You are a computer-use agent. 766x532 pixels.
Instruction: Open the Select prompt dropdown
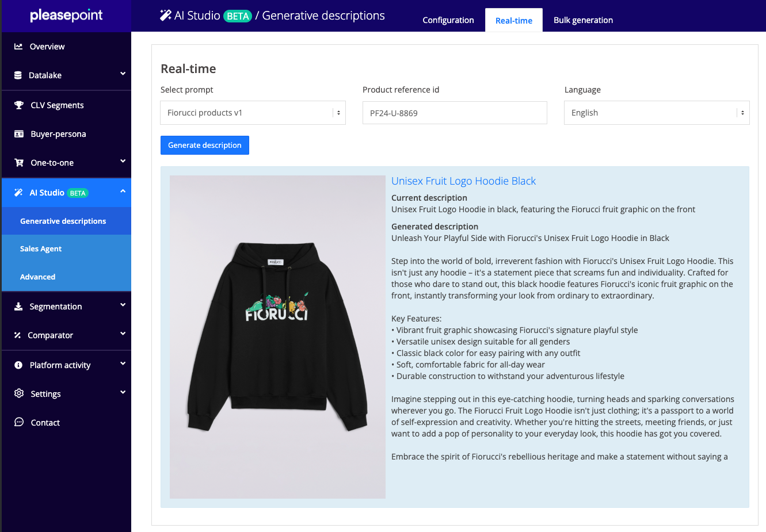point(253,113)
